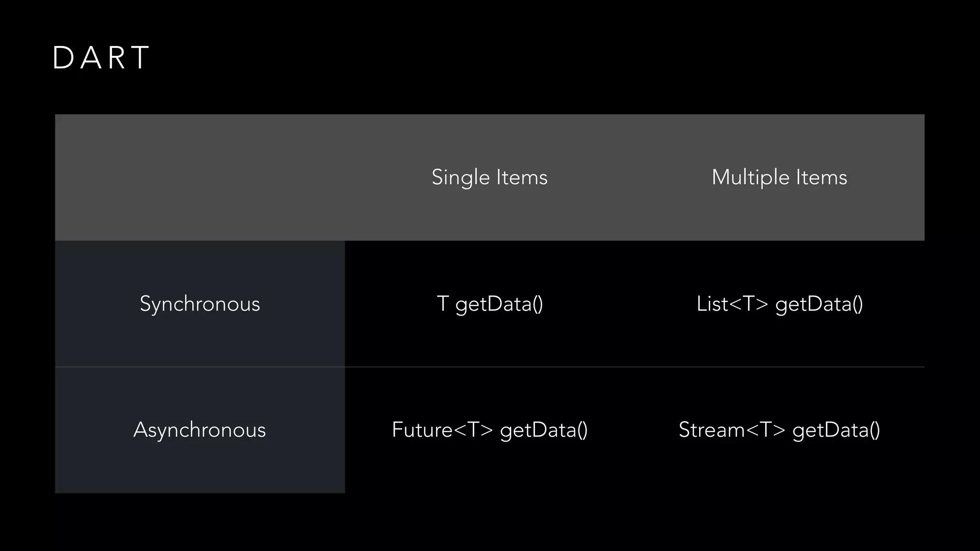
Task: Select the Synchronous row label
Action: pos(200,304)
